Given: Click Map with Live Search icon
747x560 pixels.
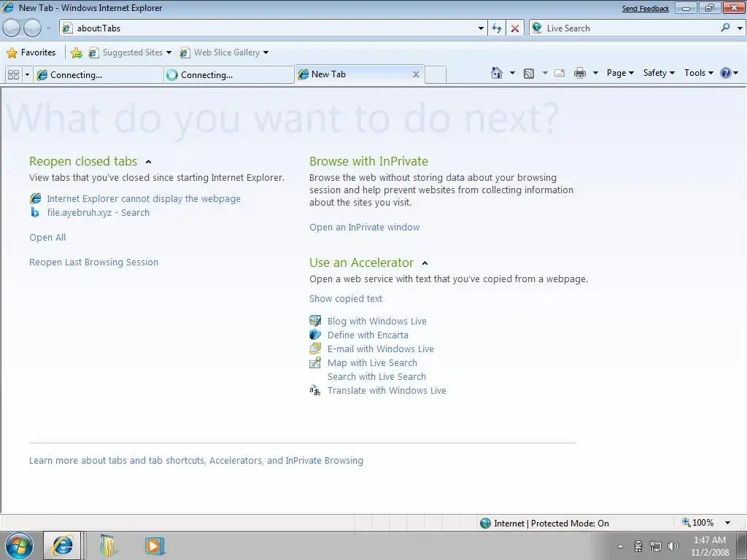Looking at the screenshot, I should [315, 363].
